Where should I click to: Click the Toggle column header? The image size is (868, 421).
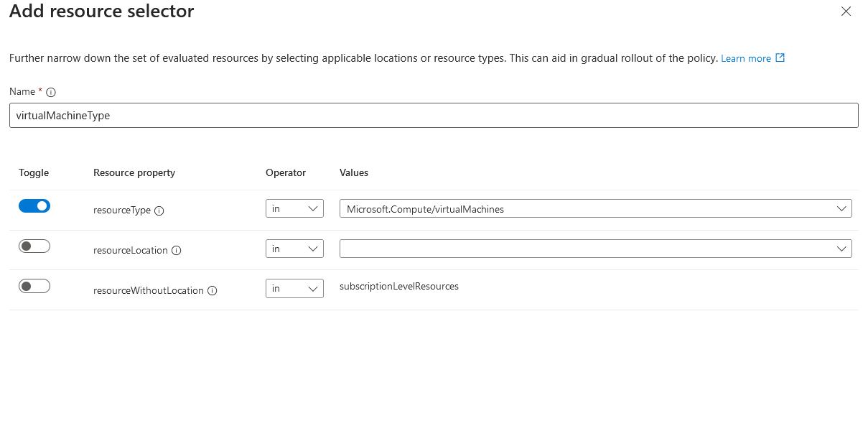pyautogui.click(x=34, y=172)
